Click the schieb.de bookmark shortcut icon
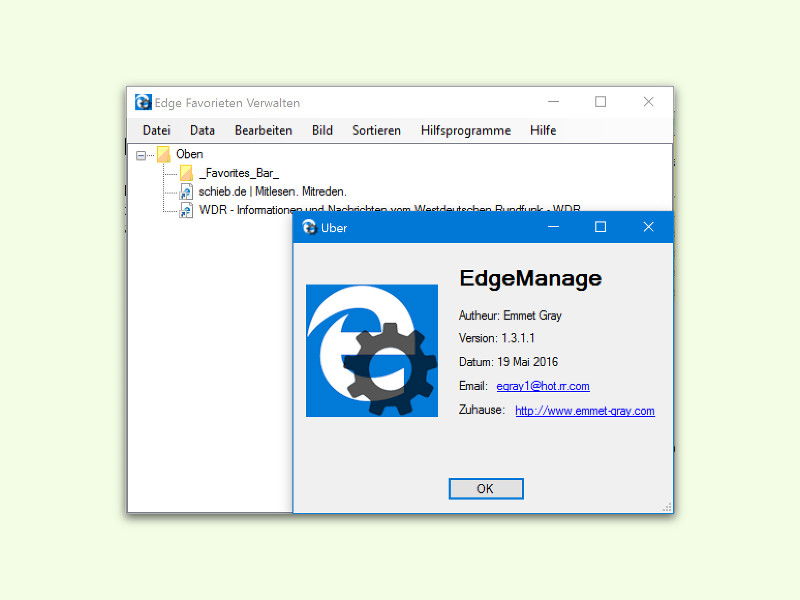Image resolution: width=800 pixels, height=600 pixels. (x=186, y=192)
